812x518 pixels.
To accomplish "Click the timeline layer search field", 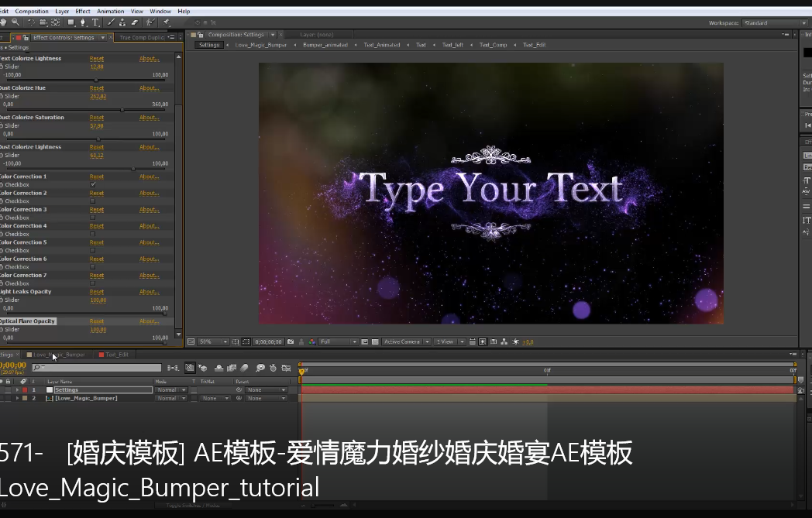I will pyautogui.click(x=97, y=368).
